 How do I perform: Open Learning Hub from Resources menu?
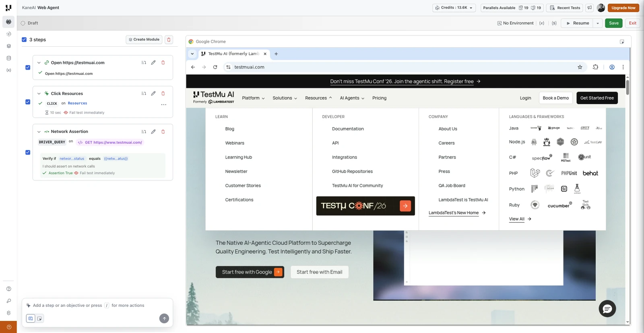(239, 157)
